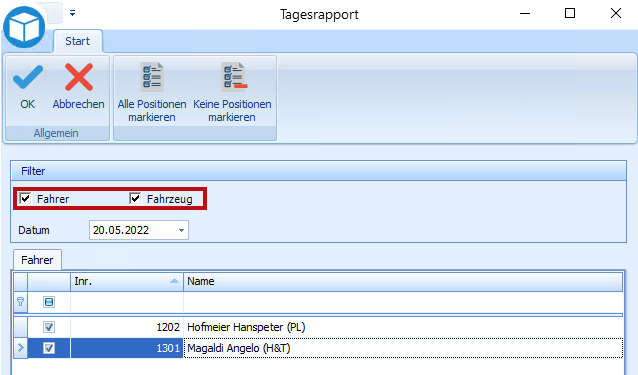Sort by the Inr. column header

pos(127,281)
